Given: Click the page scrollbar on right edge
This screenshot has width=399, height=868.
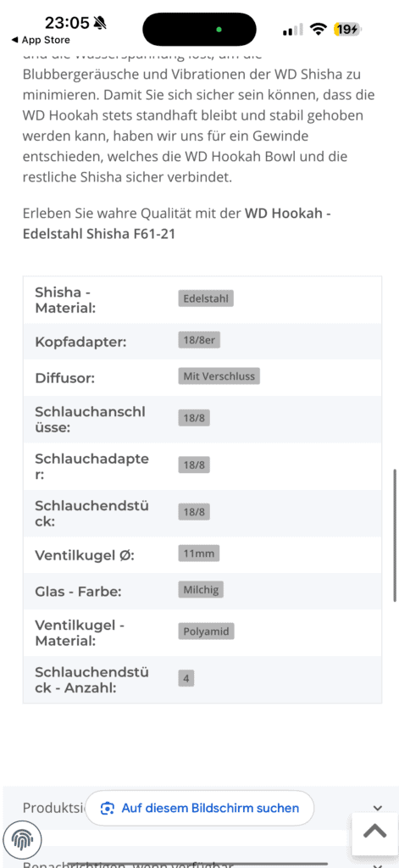Looking at the screenshot, I should pos(395,536).
